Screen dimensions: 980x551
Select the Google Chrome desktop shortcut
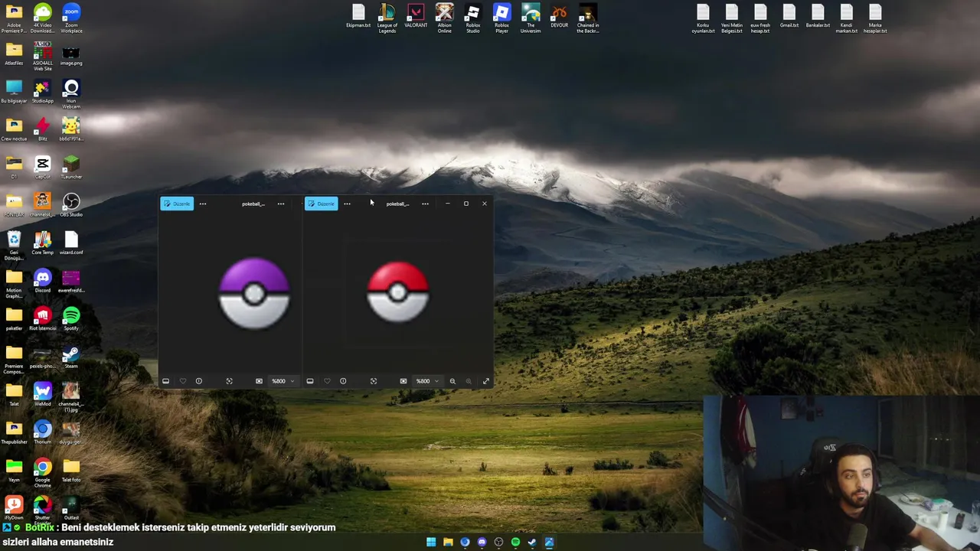[x=42, y=473]
